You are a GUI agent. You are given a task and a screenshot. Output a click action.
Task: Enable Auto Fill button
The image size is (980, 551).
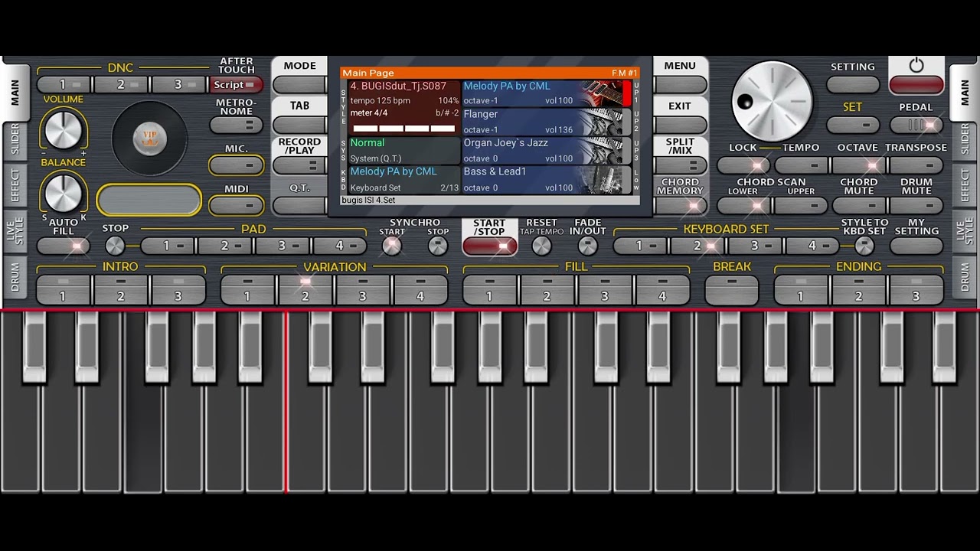pyautogui.click(x=64, y=246)
